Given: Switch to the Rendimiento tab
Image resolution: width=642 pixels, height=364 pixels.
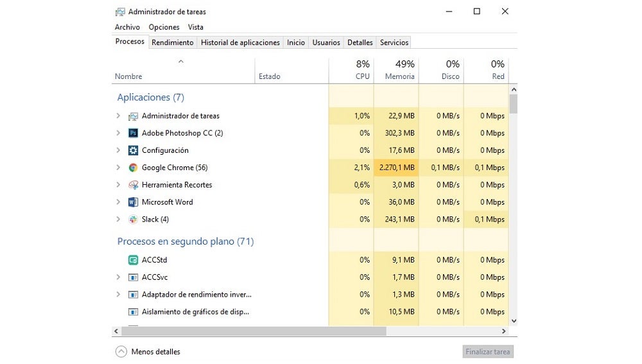Looking at the screenshot, I should (172, 42).
